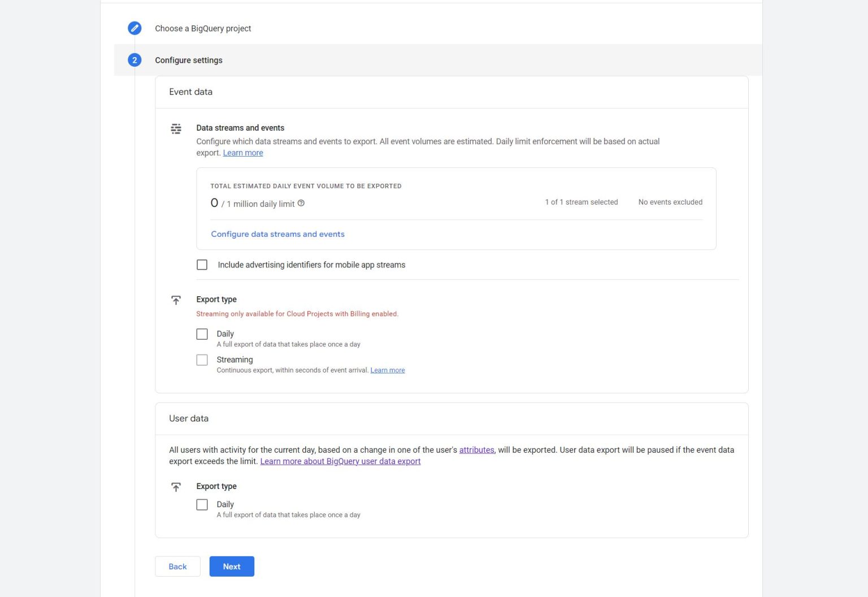
Task: Click the pencil edit icon beside Choose a BigQuery project
Action: coord(134,28)
